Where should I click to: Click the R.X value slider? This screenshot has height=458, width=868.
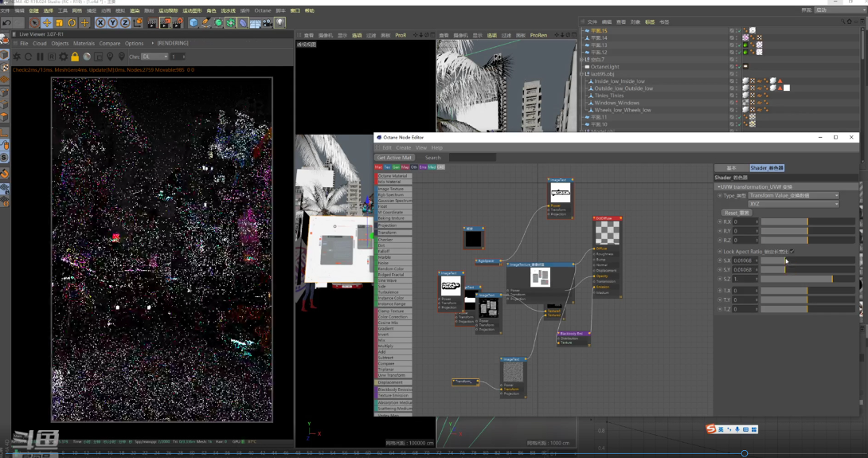tap(808, 221)
